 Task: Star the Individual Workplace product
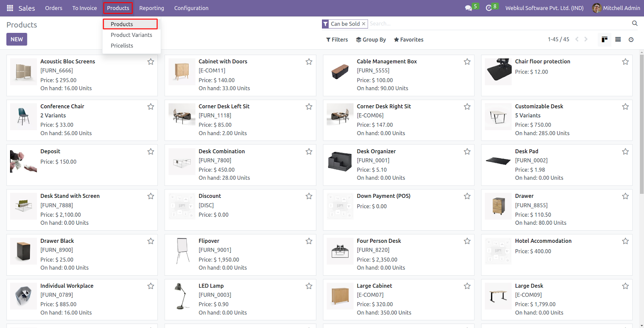pyautogui.click(x=151, y=286)
